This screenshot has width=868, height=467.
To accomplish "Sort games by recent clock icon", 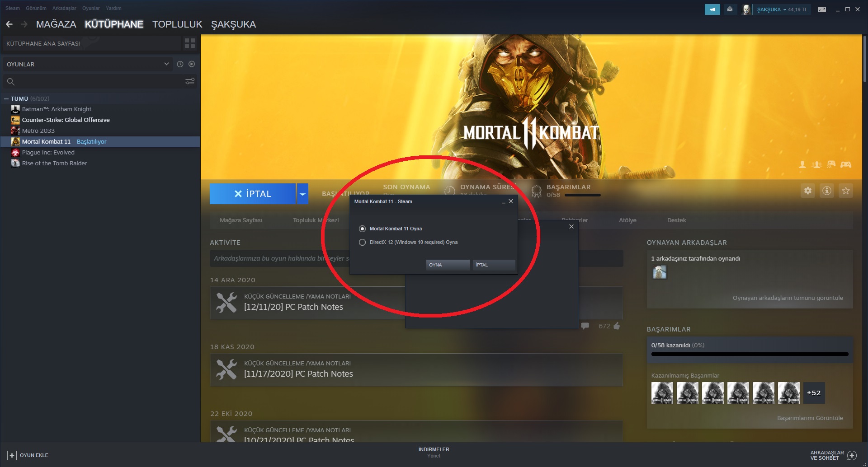I will click(180, 64).
